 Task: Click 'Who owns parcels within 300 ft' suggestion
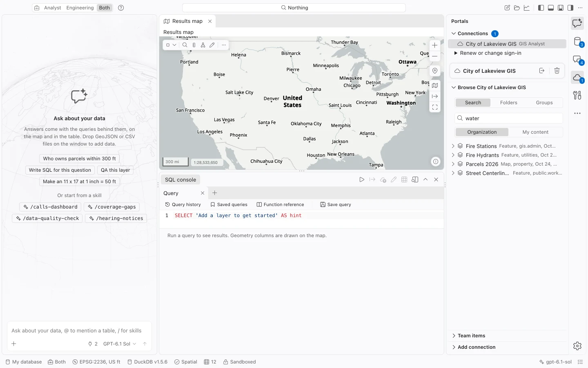pos(80,159)
